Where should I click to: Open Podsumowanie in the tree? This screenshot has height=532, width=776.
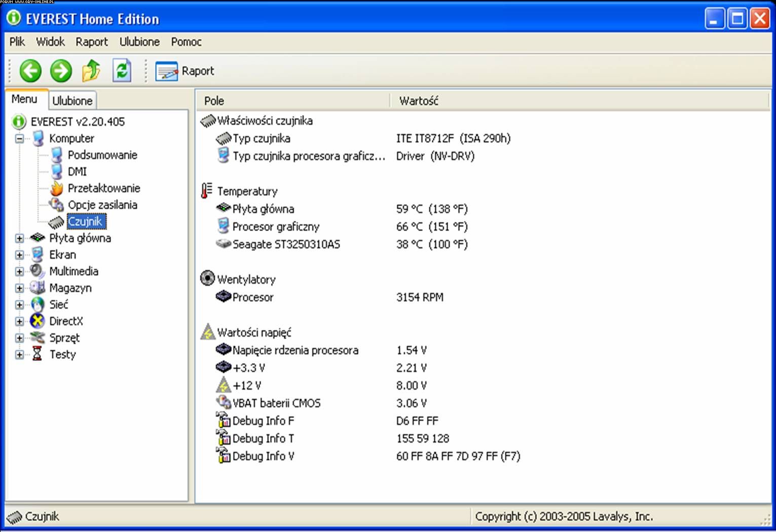[102, 155]
